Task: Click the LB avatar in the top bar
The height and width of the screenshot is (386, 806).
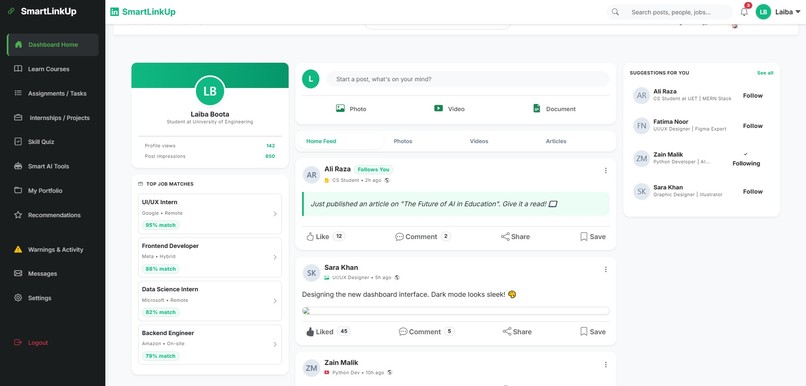Action: point(763,12)
